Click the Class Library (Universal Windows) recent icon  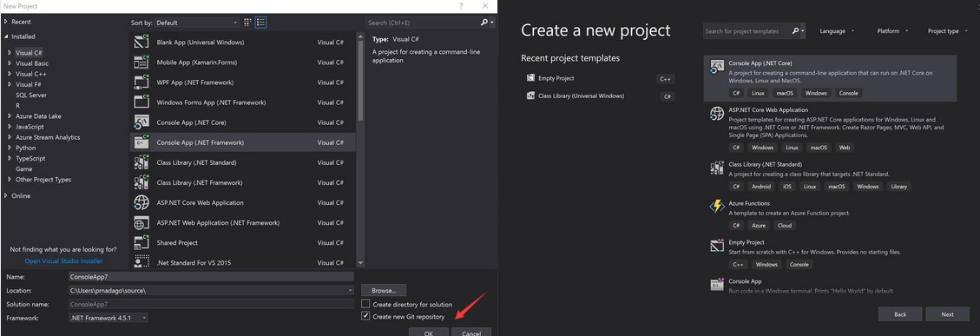531,96
